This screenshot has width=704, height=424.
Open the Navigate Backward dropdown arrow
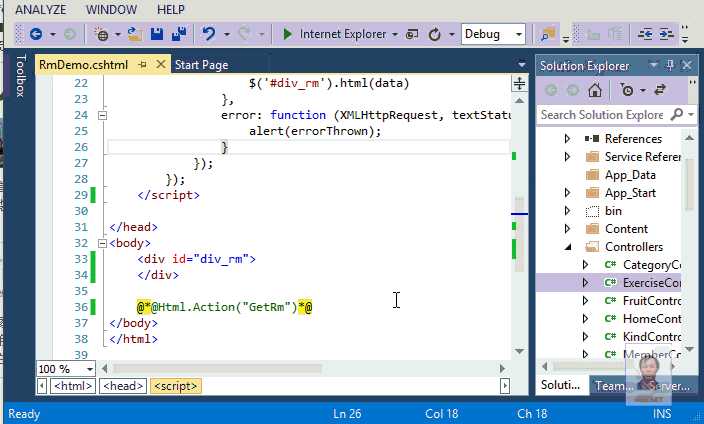pos(53,35)
